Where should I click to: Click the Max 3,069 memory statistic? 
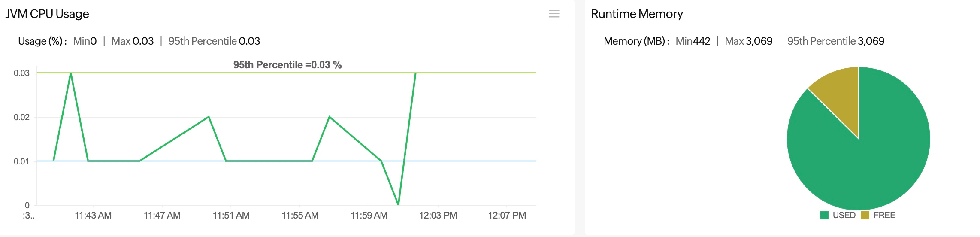coord(748,41)
